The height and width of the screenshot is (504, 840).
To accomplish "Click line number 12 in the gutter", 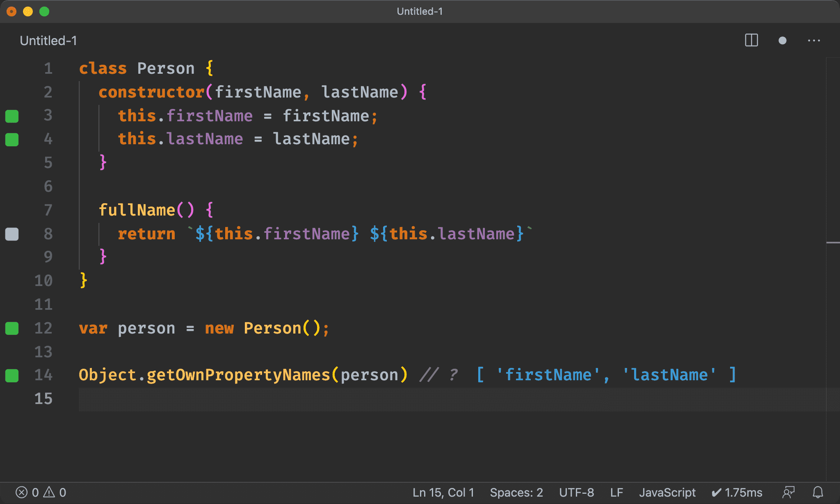I will pos(43,328).
